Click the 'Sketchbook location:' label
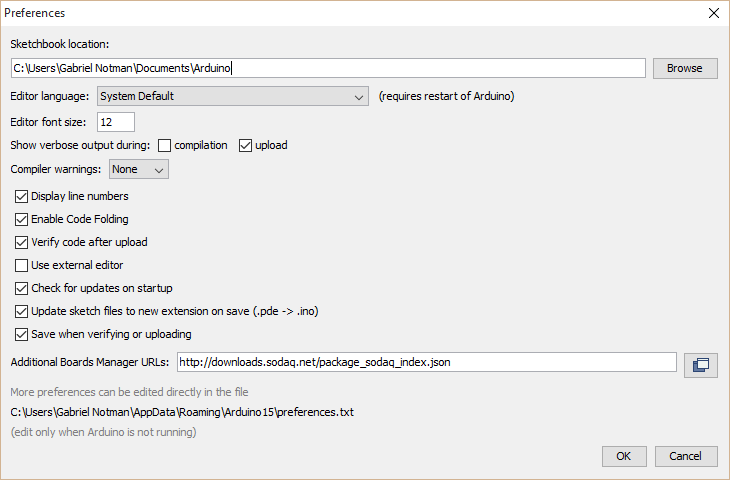This screenshot has width=730, height=480. [60, 44]
